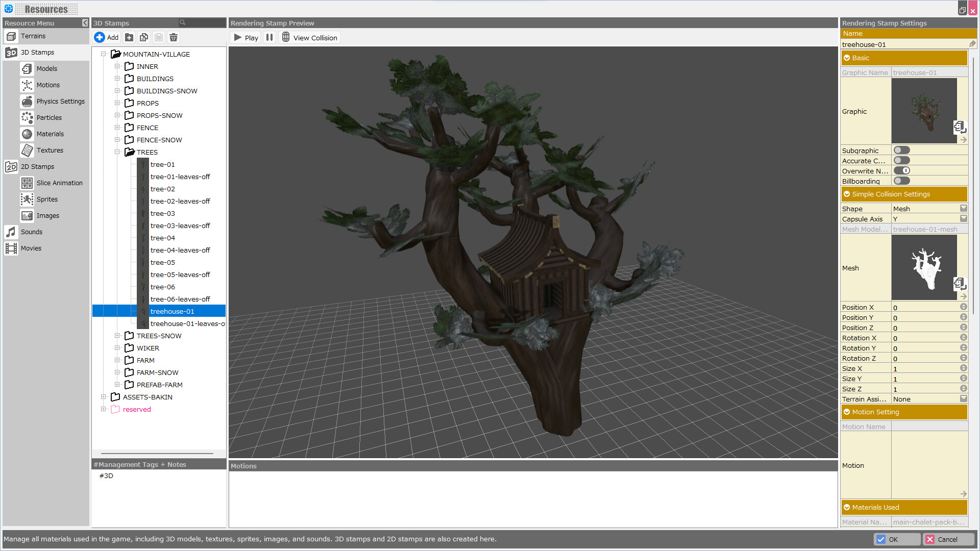Select the Textures resource category
Viewport: 980px width, 551px height.
click(x=50, y=150)
